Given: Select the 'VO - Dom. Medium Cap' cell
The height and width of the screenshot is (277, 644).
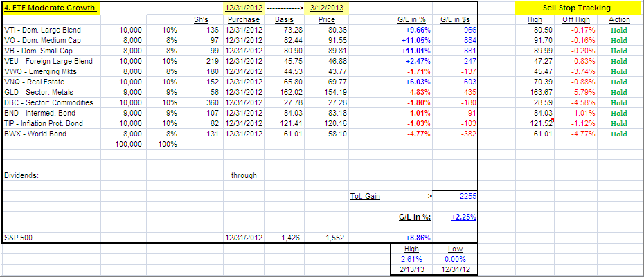Looking at the screenshot, I should click(51, 40).
